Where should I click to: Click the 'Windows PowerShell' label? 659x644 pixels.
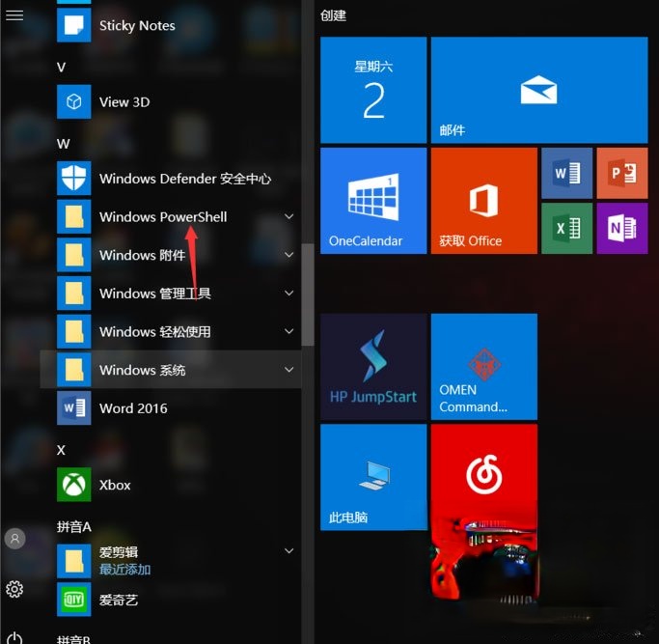point(163,217)
